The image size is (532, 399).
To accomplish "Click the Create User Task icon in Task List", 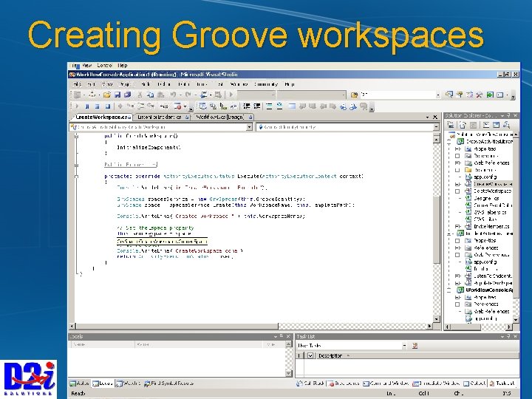I will pos(415,346).
